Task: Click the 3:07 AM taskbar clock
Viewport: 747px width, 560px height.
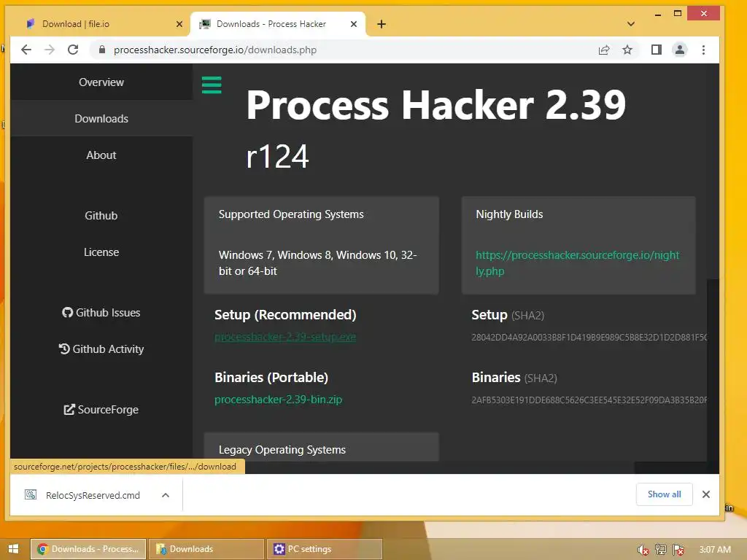Action: point(715,550)
